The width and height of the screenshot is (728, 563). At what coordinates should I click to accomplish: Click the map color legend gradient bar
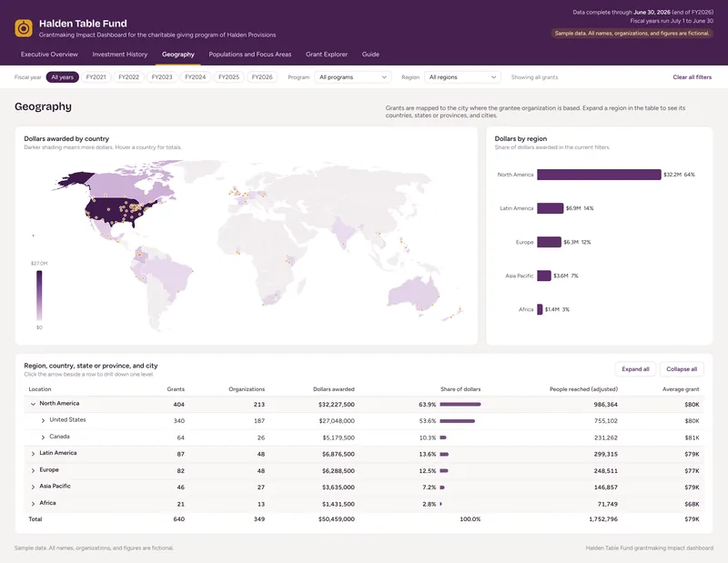tap(39, 296)
